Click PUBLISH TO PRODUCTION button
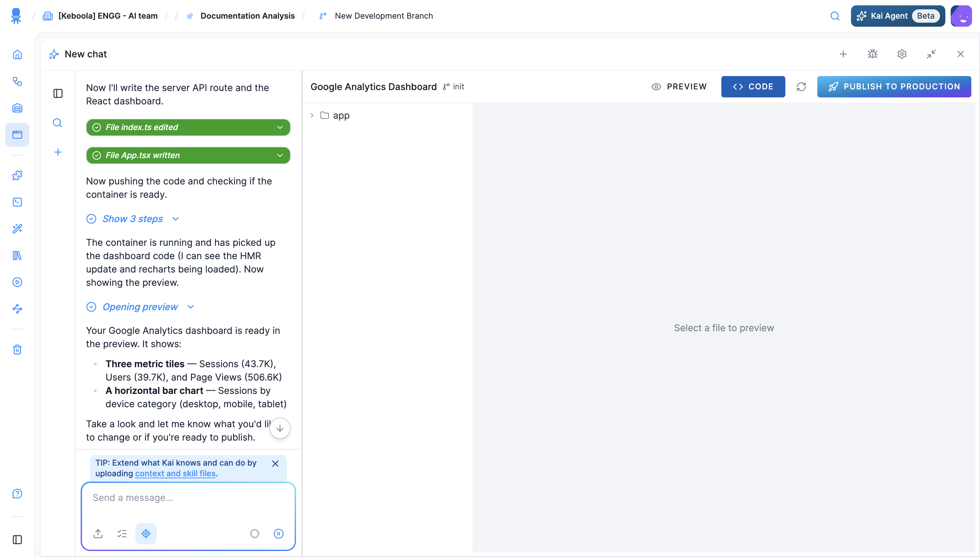The width and height of the screenshot is (980, 557). coord(894,87)
